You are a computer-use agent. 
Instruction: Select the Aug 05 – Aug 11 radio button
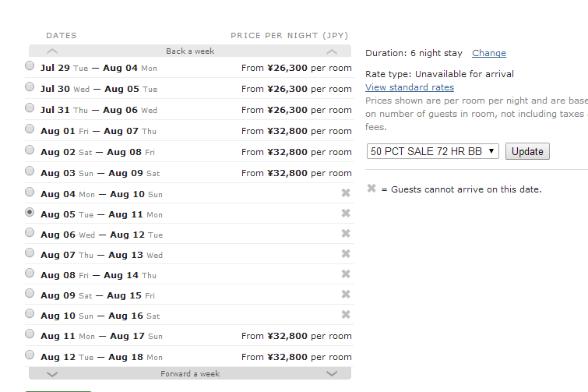coord(30,212)
